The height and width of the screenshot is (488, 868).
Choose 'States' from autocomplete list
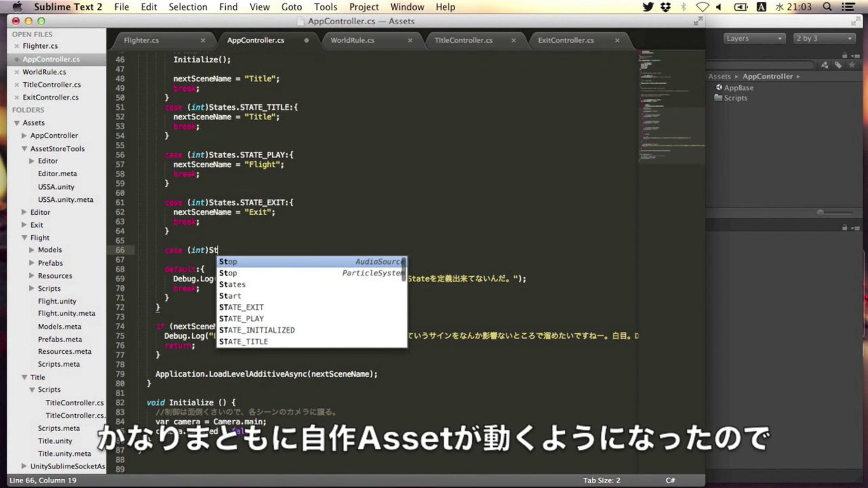pyautogui.click(x=311, y=284)
